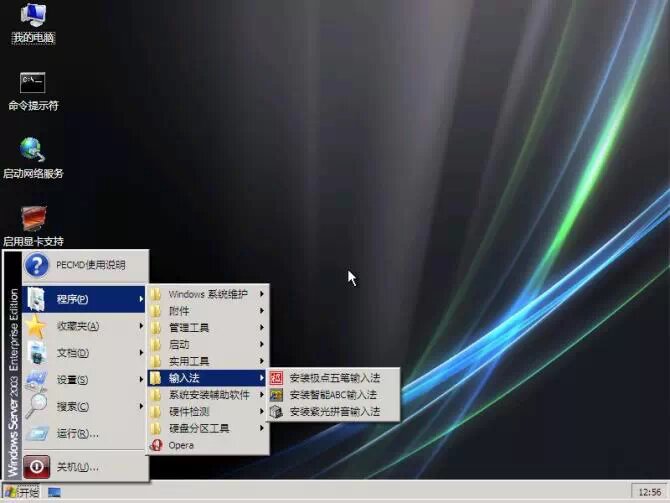Click the 硬盘分区工具 label text
This screenshot has height=503, width=670.
199,428
